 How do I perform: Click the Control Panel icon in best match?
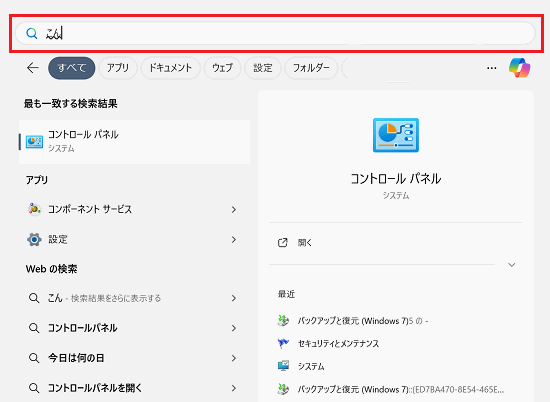(x=34, y=142)
